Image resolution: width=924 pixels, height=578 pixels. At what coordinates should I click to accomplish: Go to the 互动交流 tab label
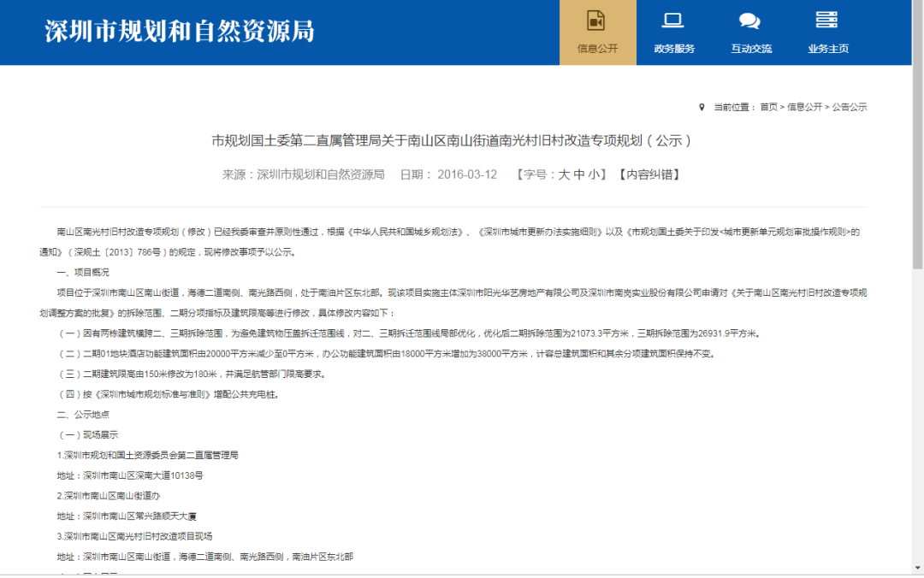tap(751, 49)
